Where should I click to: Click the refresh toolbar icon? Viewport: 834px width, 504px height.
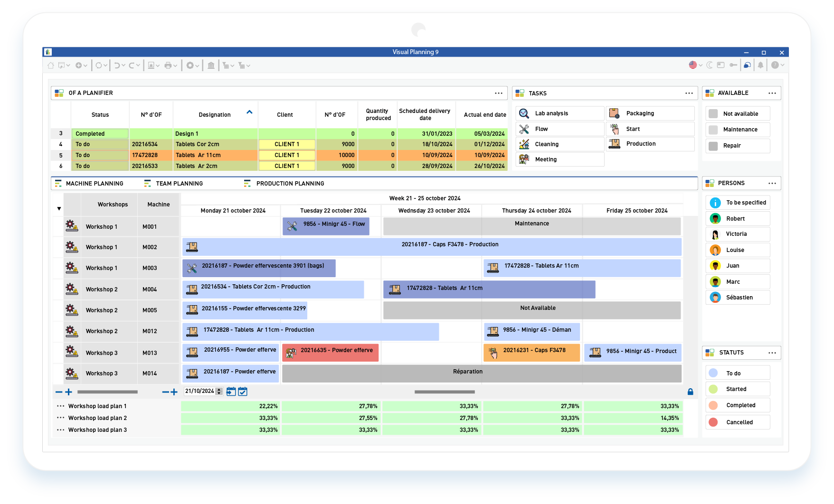[98, 65]
